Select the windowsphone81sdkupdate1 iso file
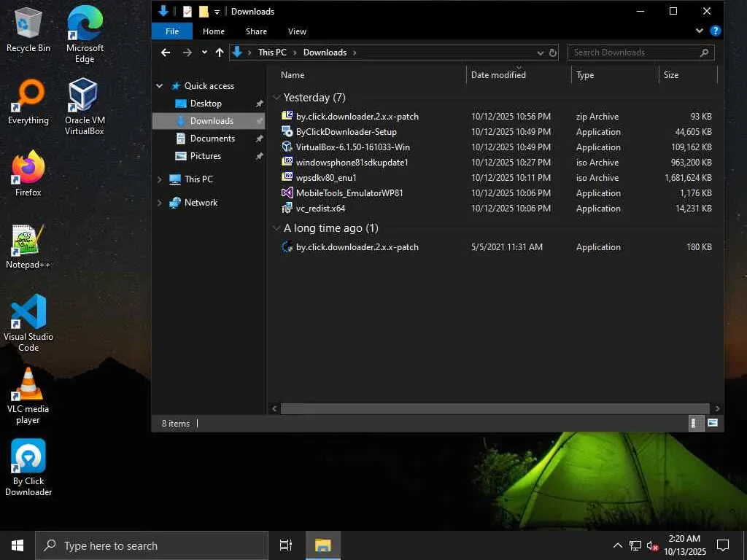Image resolution: width=747 pixels, height=560 pixels. (x=495, y=163)
